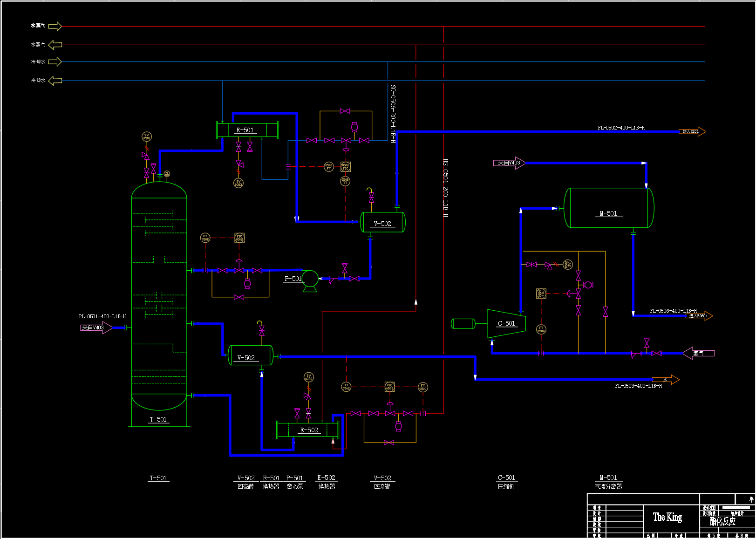
Task: Click the E-501 heat exchanger symbol
Action: coord(247,130)
